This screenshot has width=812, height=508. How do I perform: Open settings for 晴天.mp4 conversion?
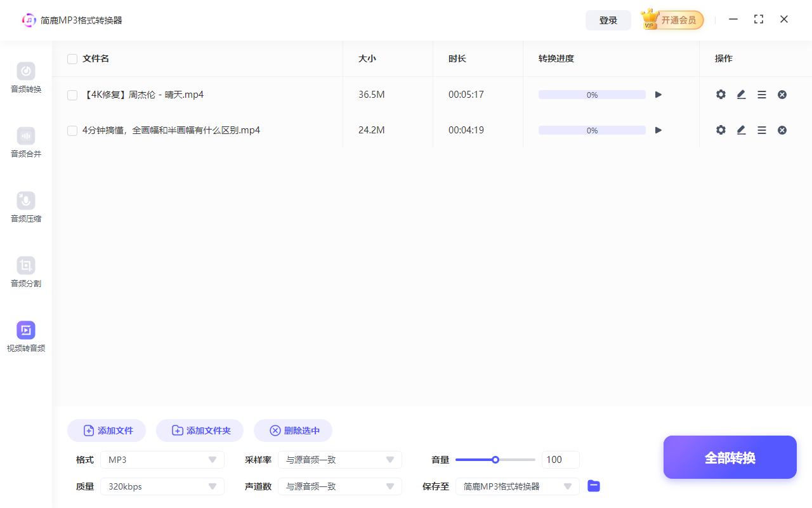pyautogui.click(x=721, y=94)
